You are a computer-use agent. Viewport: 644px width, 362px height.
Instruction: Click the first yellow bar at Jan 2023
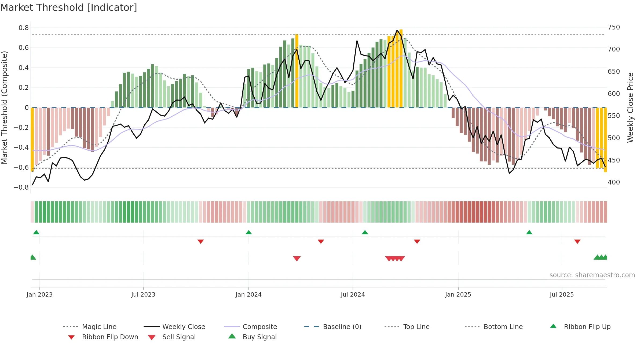[x=32, y=140]
